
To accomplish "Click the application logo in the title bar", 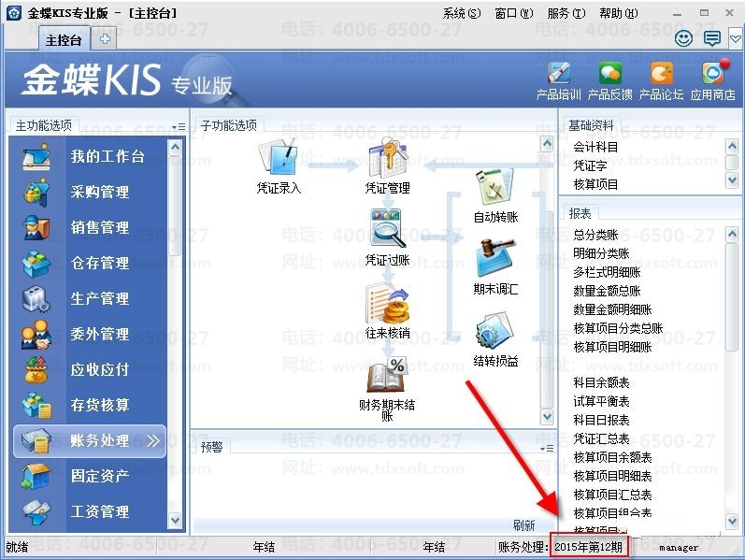I will point(14,13).
